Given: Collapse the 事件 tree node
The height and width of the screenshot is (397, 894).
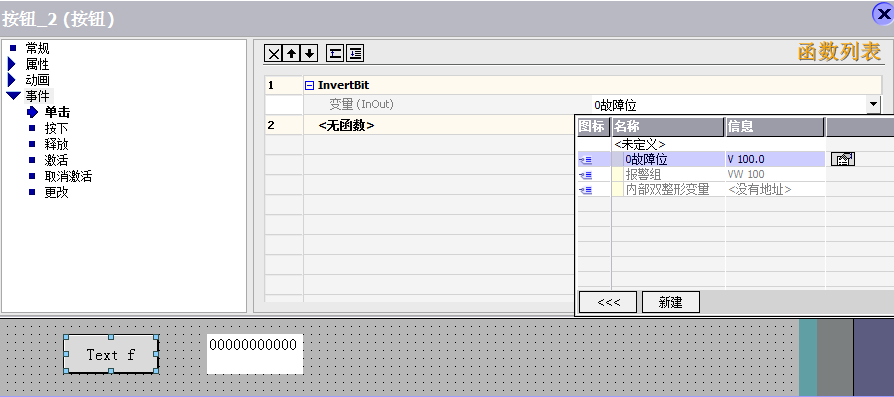Looking at the screenshot, I should 14,96.
